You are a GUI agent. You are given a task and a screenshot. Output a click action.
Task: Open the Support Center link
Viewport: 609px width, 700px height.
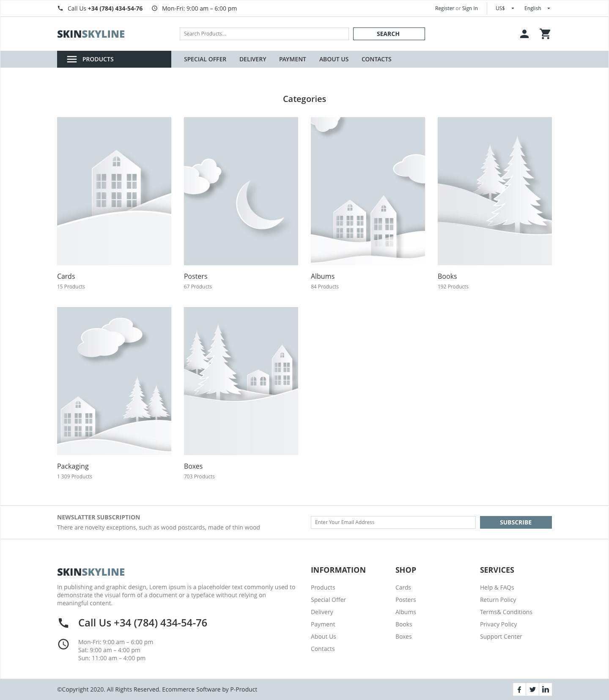point(501,637)
